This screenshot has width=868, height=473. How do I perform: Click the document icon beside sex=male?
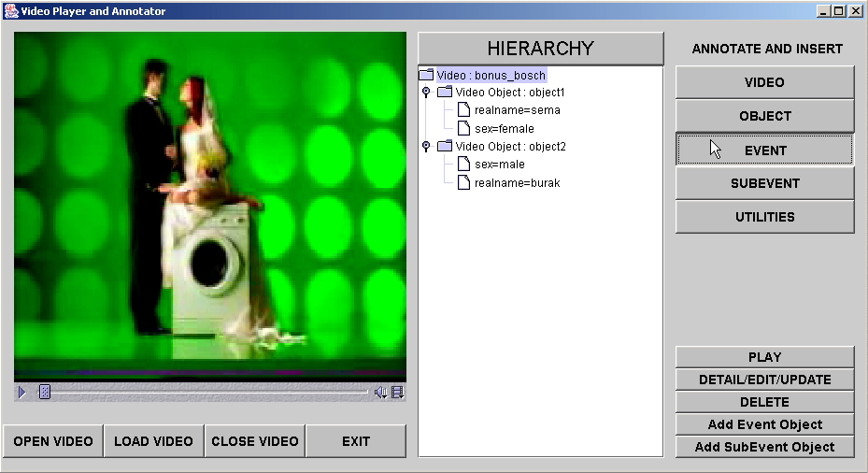(464, 165)
